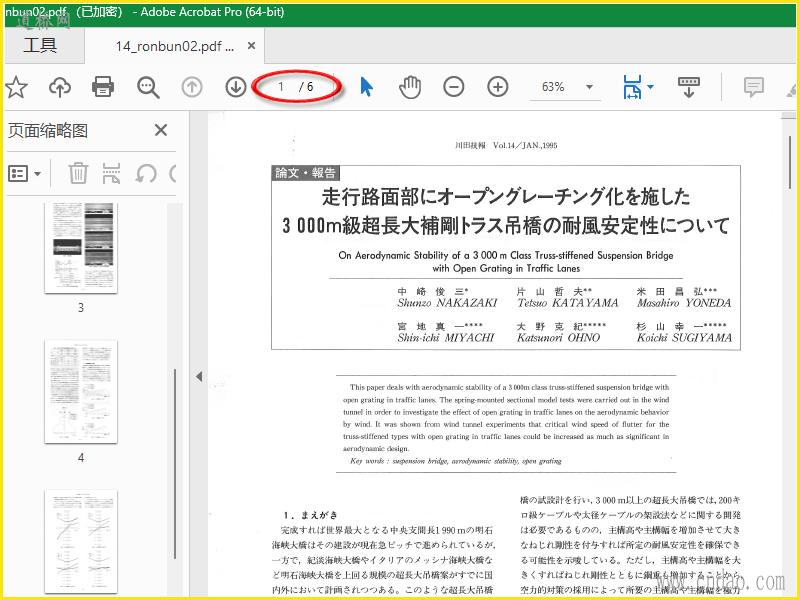Click the bookmark star icon
The width and height of the screenshot is (800, 600).
coord(16,87)
